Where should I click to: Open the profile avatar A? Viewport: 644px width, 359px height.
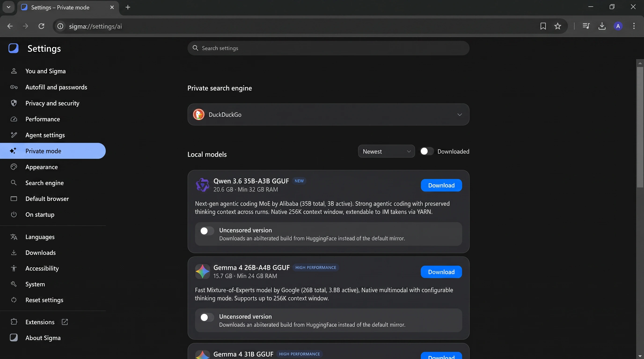click(618, 26)
